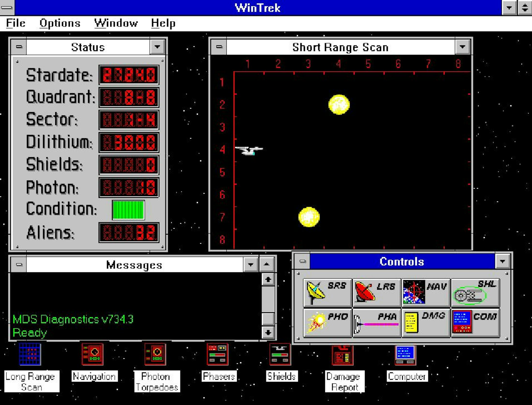Click the green Condition indicator

[128, 210]
